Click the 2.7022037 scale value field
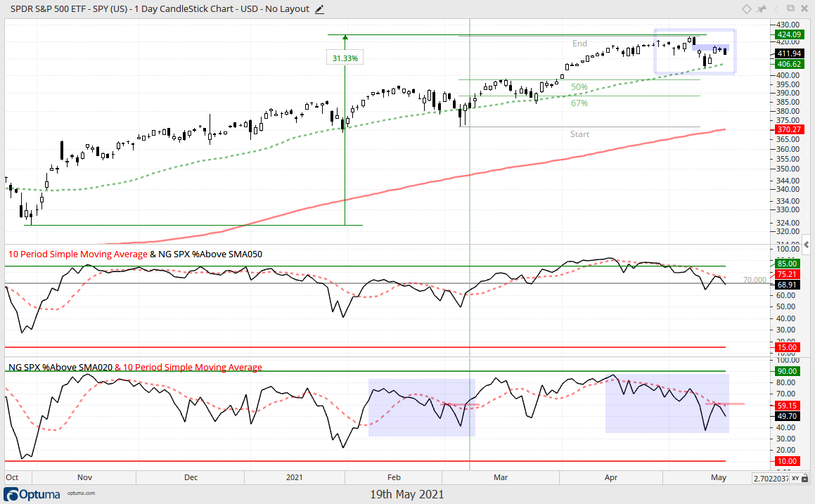 (770, 478)
